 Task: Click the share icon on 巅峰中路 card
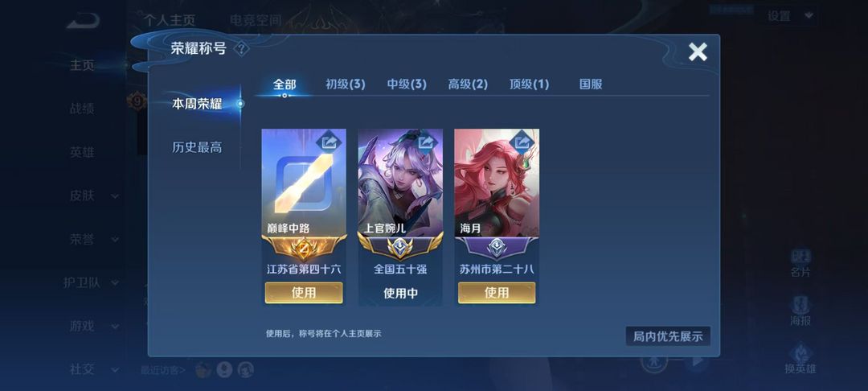coord(330,143)
